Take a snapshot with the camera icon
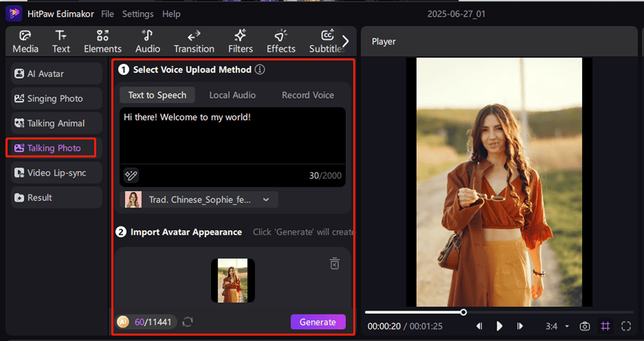This screenshot has height=341, width=644. click(x=585, y=326)
